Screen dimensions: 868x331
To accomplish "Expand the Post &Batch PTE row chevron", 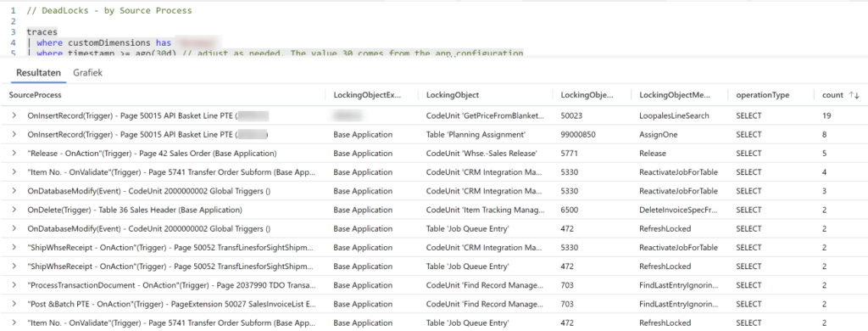I will (14, 304).
